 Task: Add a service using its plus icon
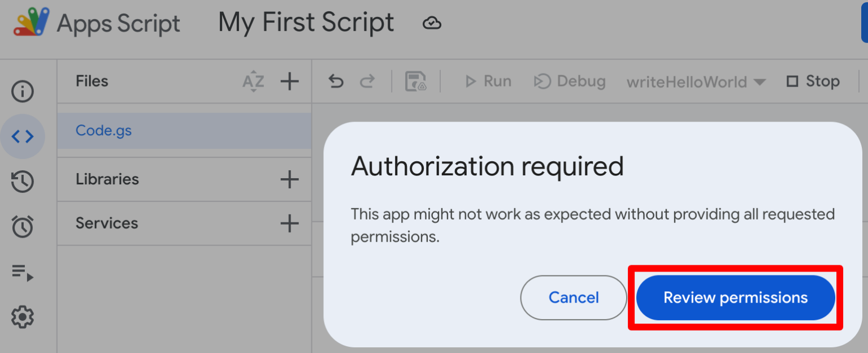click(289, 223)
